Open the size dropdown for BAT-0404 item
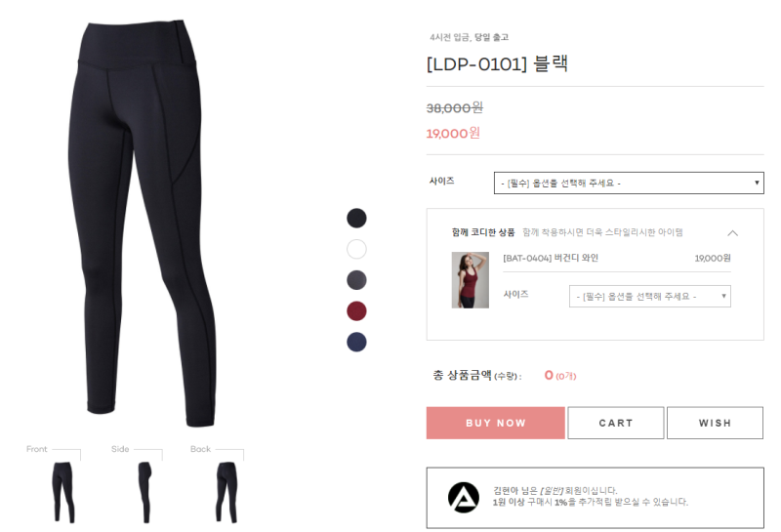 (649, 297)
